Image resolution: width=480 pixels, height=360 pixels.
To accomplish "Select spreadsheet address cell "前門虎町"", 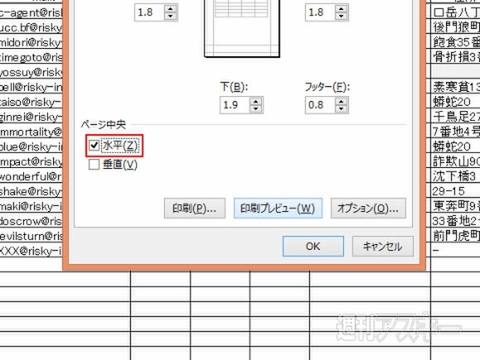I will (x=455, y=236).
